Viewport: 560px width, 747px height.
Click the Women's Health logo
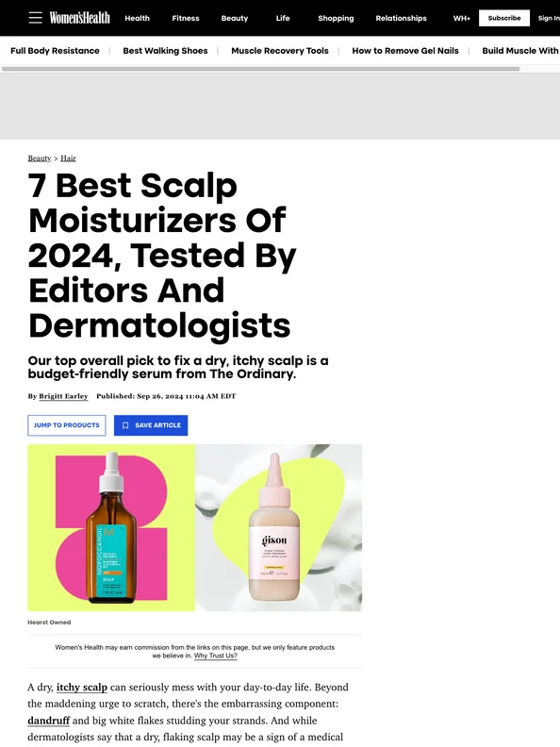[x=79, y=18]
